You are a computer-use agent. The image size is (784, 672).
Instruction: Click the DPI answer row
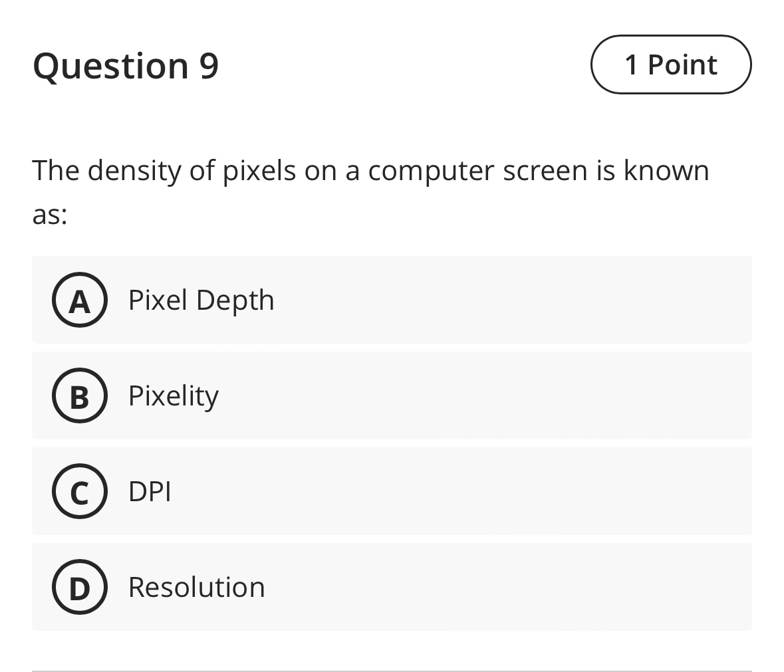pyautogui.click(x=391, y=492)
